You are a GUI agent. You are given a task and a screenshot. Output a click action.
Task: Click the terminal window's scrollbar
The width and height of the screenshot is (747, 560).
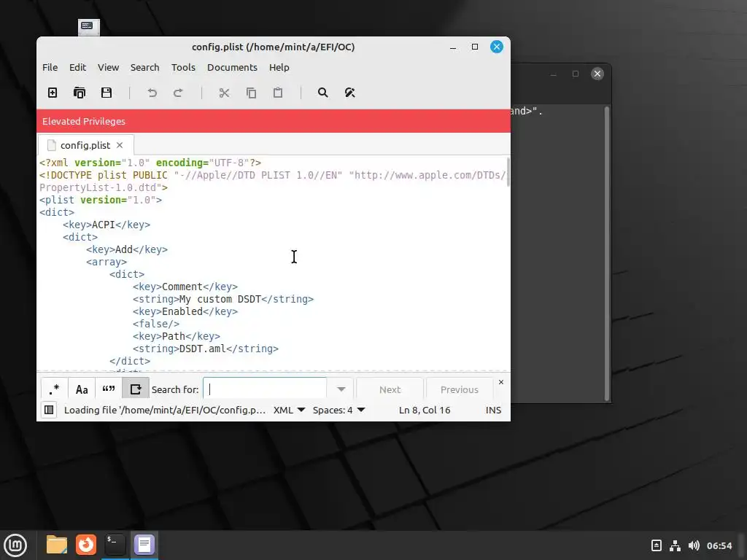point(606,254)
